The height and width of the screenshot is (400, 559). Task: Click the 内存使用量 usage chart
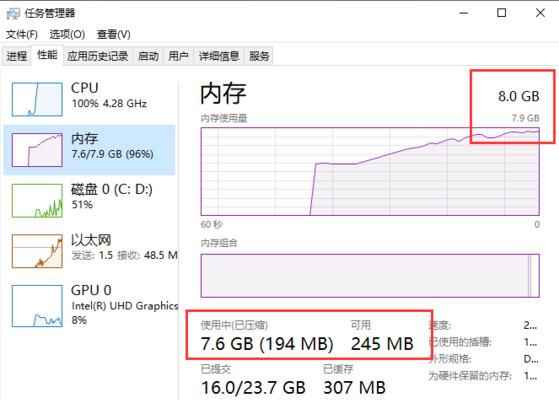click(x=370, y=171)
